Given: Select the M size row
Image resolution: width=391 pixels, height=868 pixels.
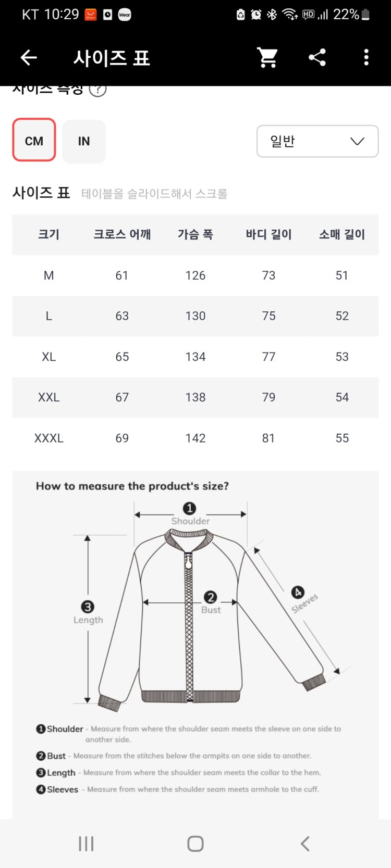Looking at the screenshot, I should pyautogui.click(x=195, y=275).
